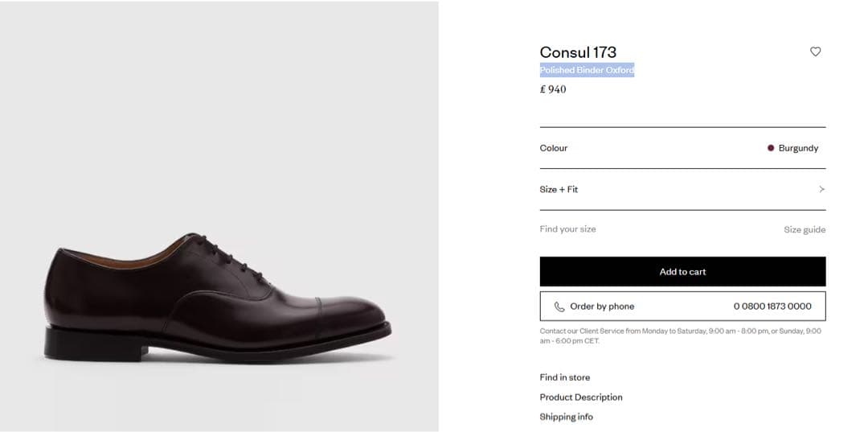Click the burgundy Oxford shoe product image

pos(217,298)
